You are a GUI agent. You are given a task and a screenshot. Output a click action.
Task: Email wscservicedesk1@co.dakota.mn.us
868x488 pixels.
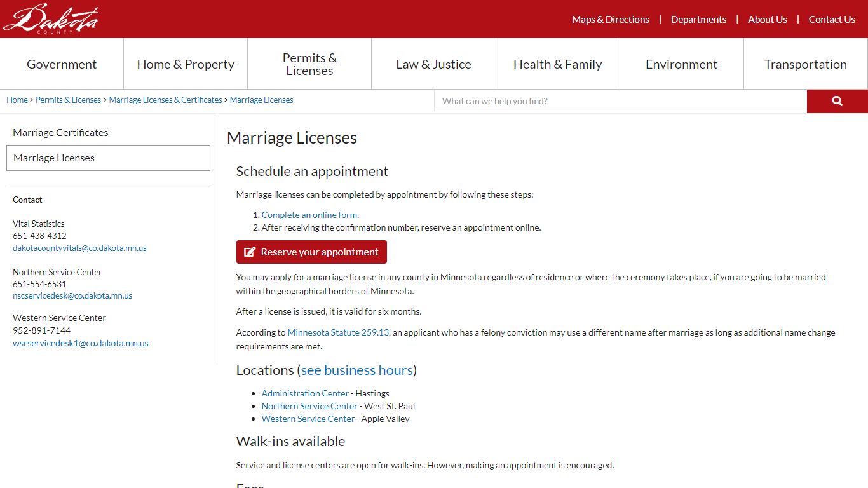pos(81,343)
